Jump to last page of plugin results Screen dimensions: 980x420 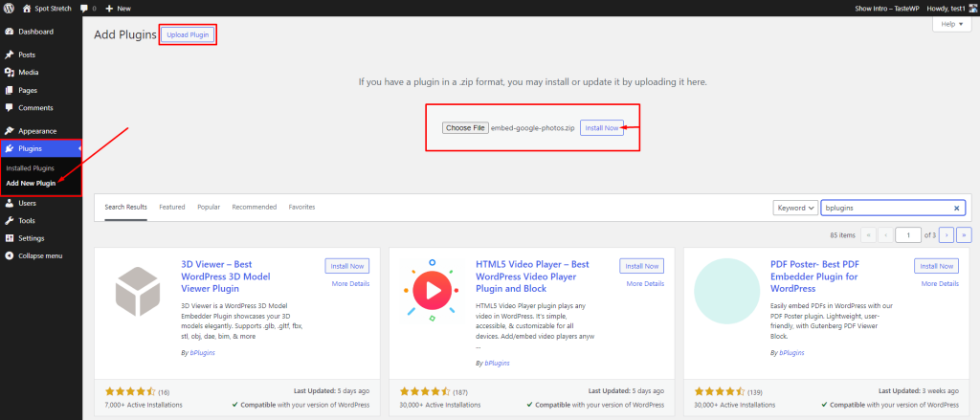pos(965,235)
